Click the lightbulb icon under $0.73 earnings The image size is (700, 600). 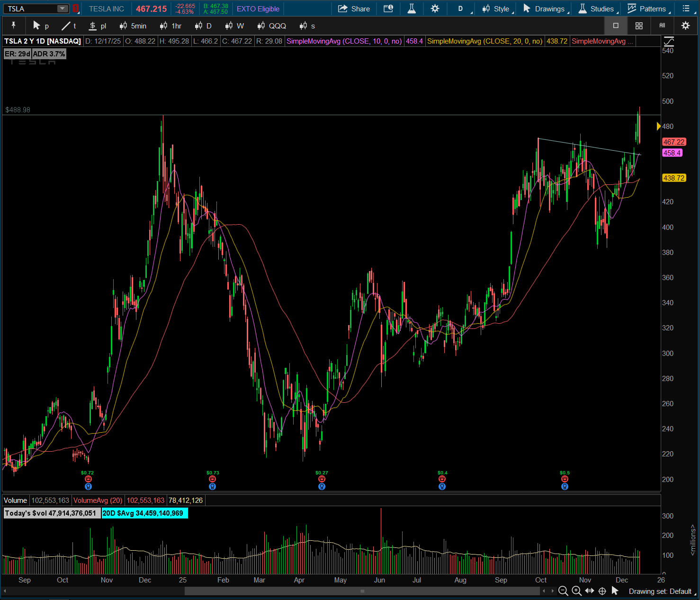(212, 486)
